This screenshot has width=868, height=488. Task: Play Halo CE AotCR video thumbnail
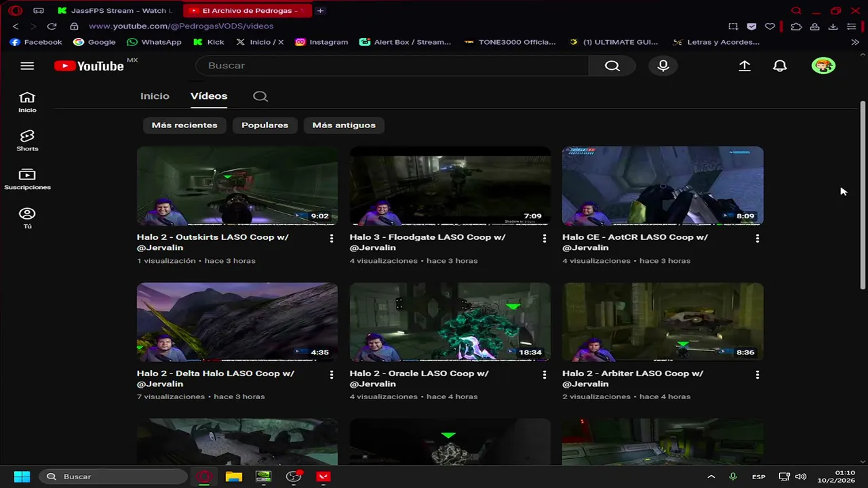click(663, 186)
